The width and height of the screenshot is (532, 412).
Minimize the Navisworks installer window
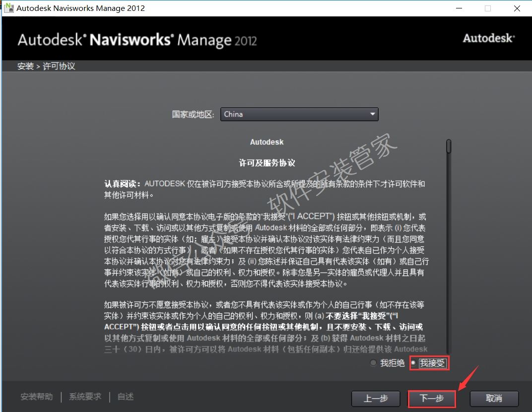(459, 8)
